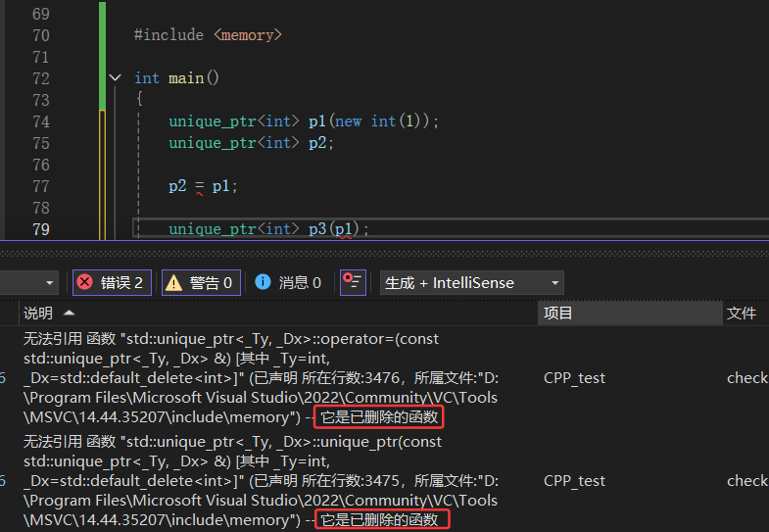
Task: Click CPP_test in the operator= error row
Action: (574, 378)
